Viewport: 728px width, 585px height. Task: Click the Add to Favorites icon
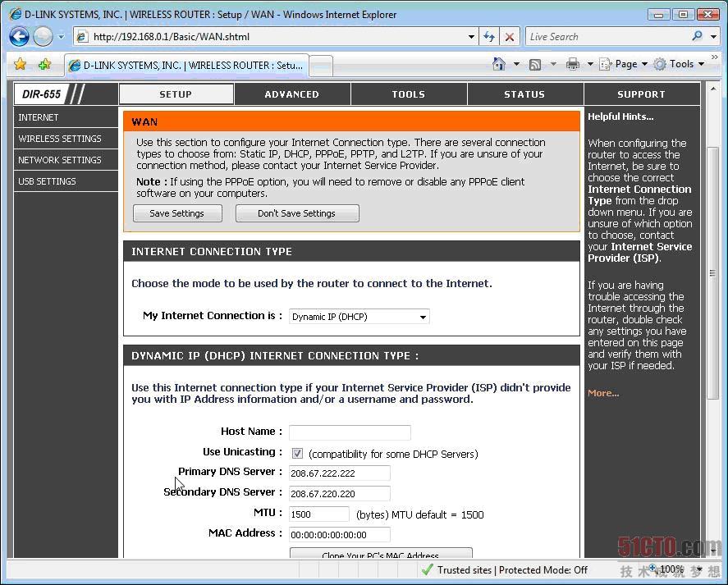44,64
